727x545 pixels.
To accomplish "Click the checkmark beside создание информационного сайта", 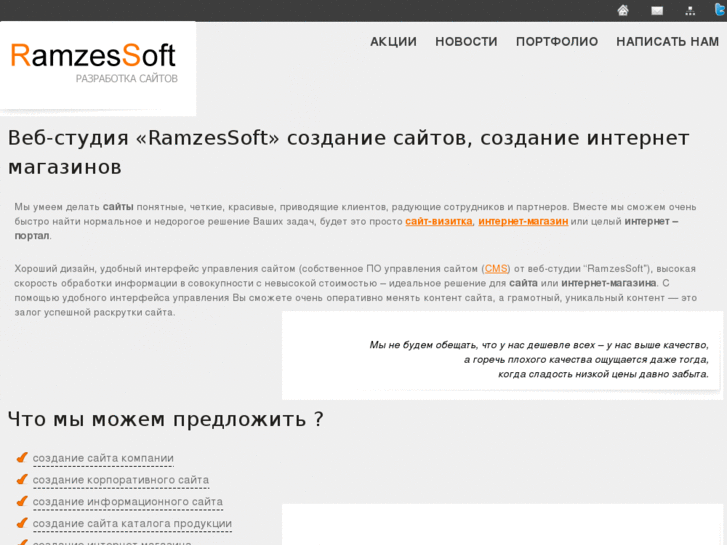I will 22,501.
